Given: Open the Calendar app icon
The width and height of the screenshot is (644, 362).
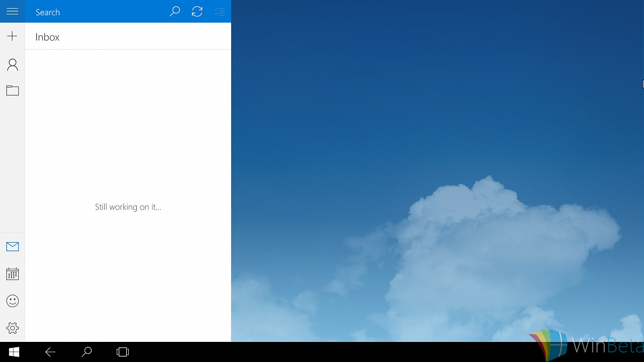Looking at the screenshot, I should 13,274.
